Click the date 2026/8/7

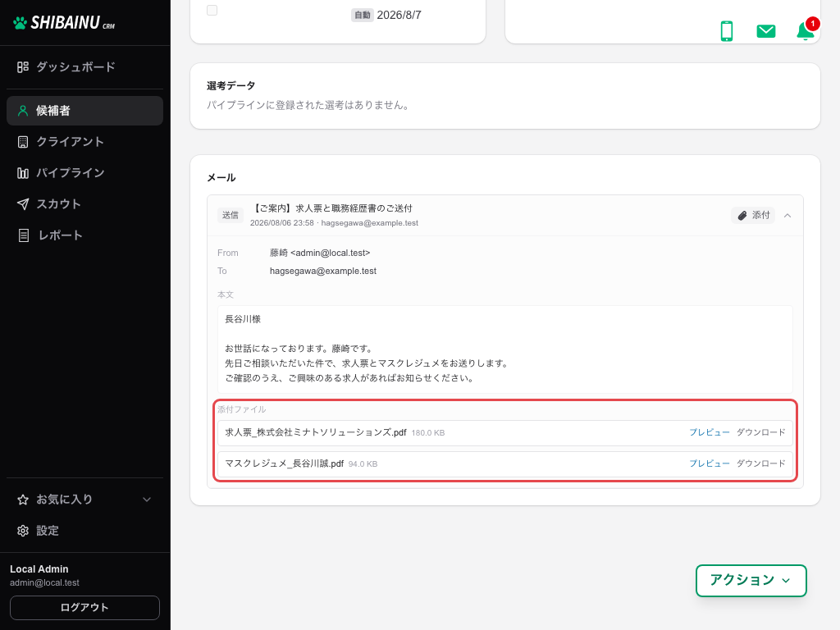399,15
